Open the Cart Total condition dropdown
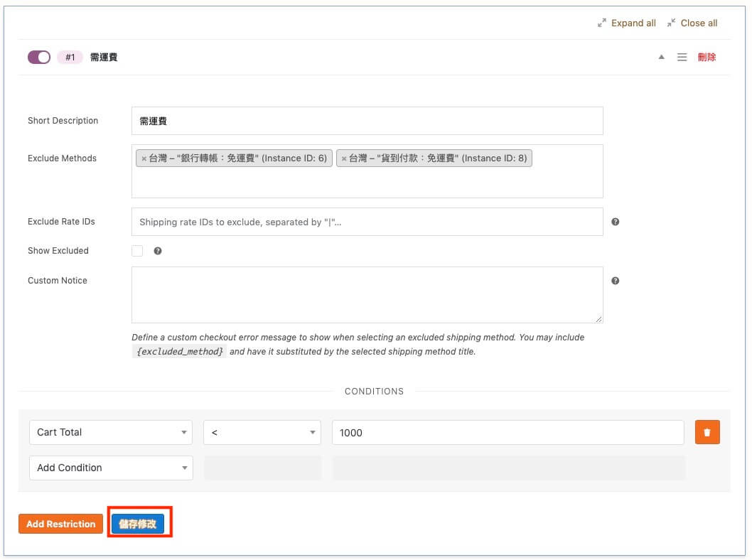Viewport: 752px width, 560px height. pyautogui.click(x=110, y=432)
